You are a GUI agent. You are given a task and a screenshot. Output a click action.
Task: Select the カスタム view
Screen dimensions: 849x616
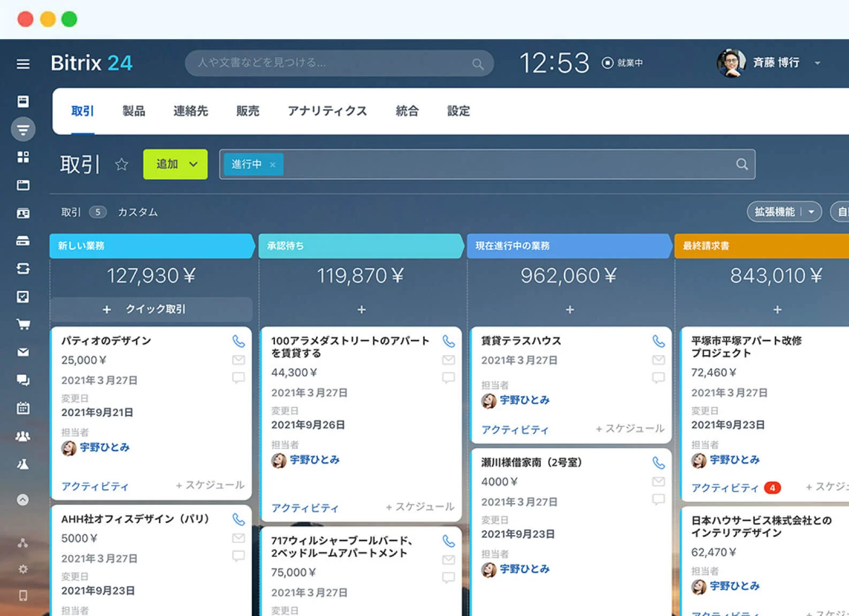coord(137,212)
